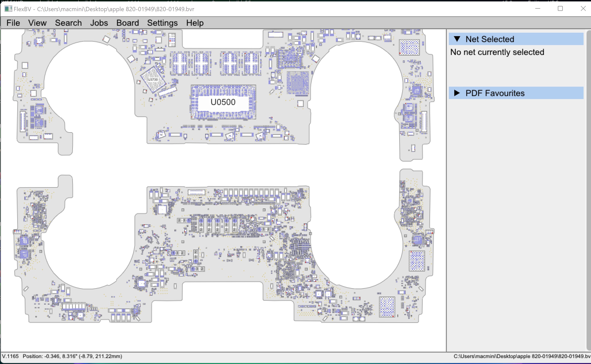Image resolution: width=591 pixels, height=364 pixels.
Task: Click the 'No net currently selected' text
Action: click(497, 52)
